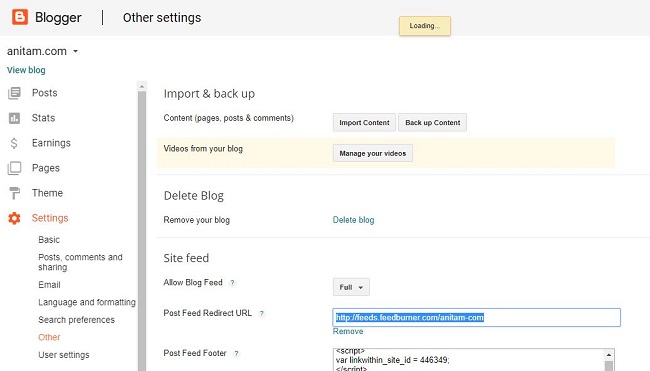Open the Theme section
650x371 pixels.
[x=47, y=193]
